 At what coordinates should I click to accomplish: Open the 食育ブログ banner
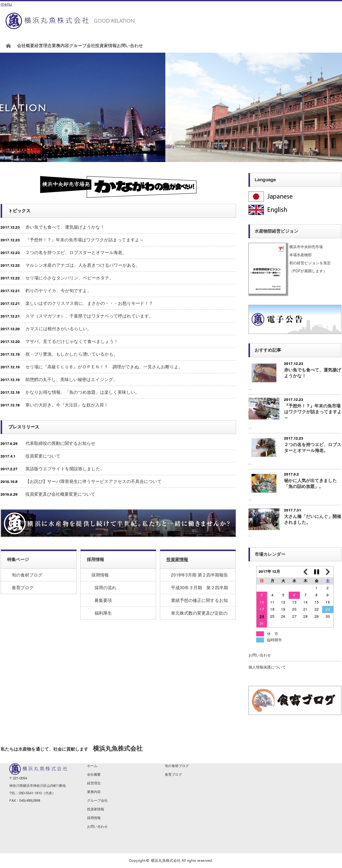pyautogui.click(x=295, y=700)
